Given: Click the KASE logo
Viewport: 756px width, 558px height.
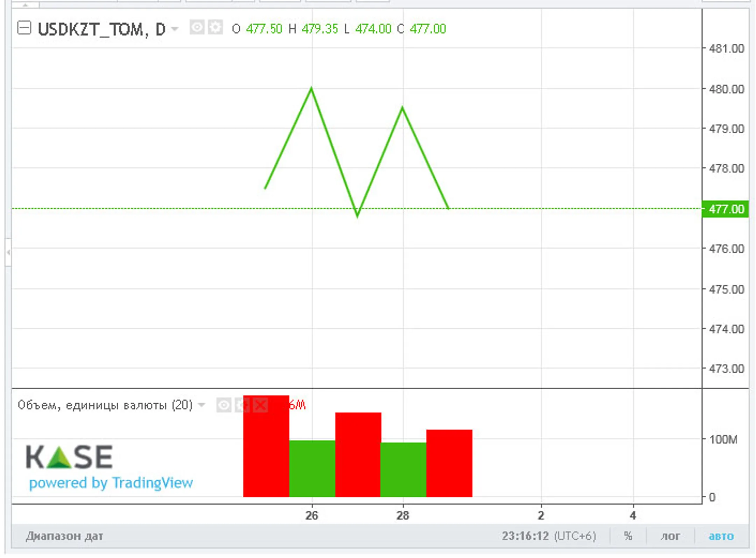Looking at the screenshot, I should [x=69, y=457].
